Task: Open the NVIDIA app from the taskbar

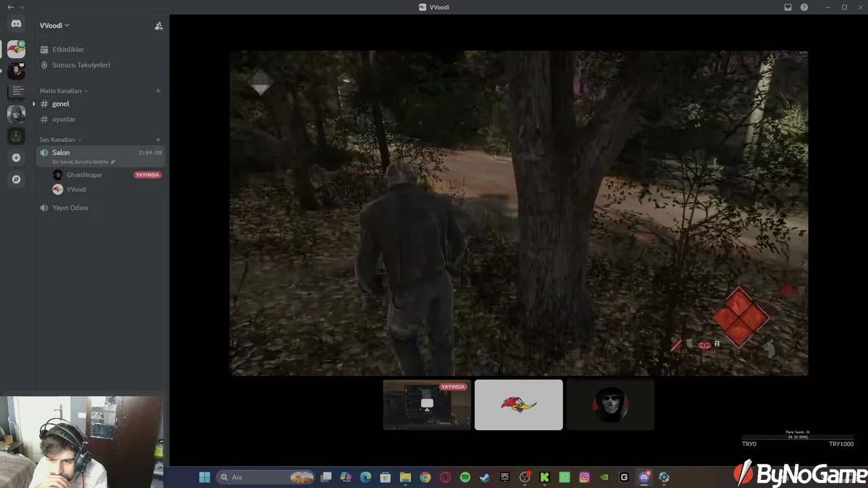Action: (x=604, y=477)
